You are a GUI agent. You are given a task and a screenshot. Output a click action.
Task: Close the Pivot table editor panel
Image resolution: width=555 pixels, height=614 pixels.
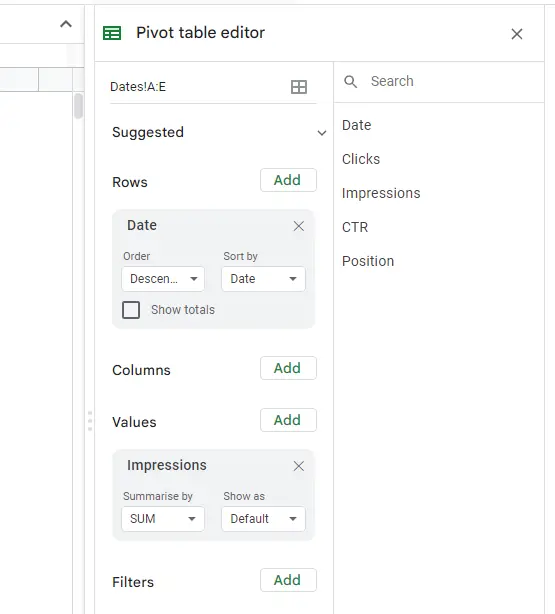pos(517,34)
